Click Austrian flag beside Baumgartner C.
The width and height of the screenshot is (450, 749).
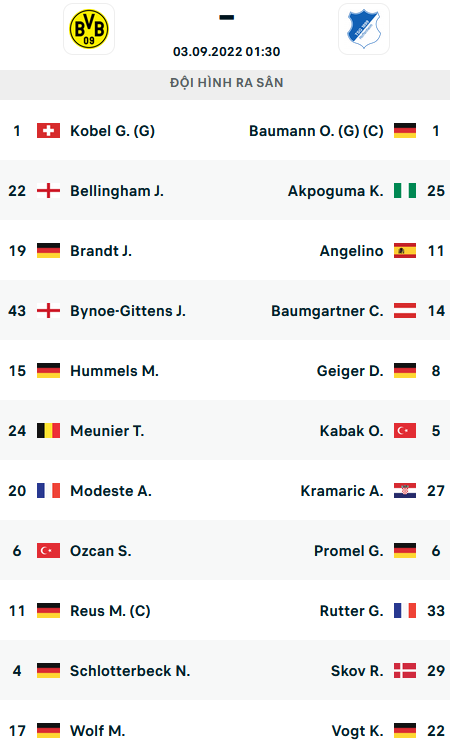point(405,310)
